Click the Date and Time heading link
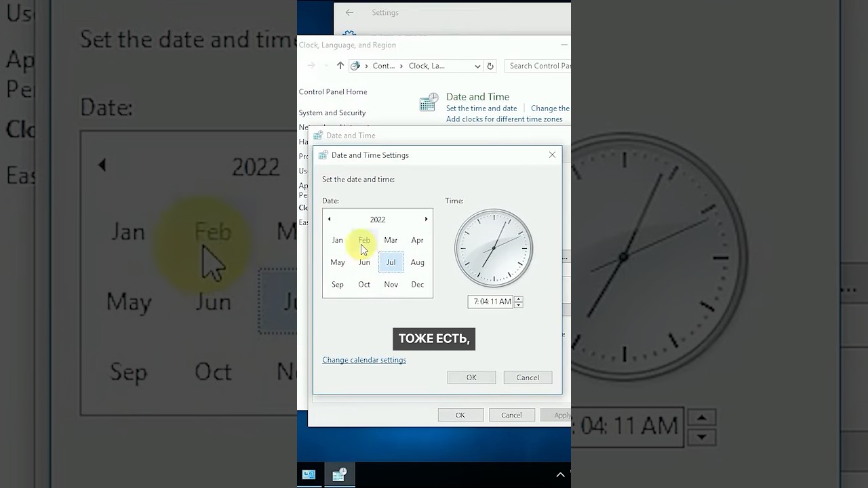 477,97
